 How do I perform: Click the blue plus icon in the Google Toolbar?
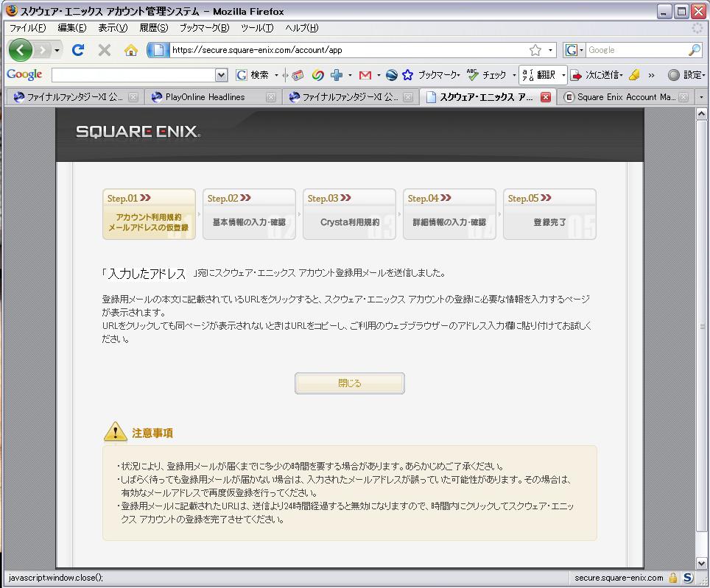(x=337, y=75)
